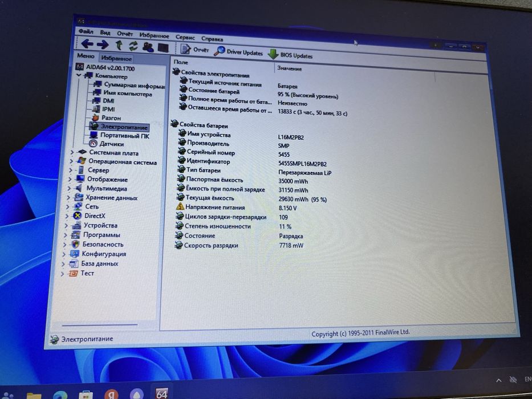Click the Поле column header
This screenshot has width=532, height=399.
[x=181, y=62]
